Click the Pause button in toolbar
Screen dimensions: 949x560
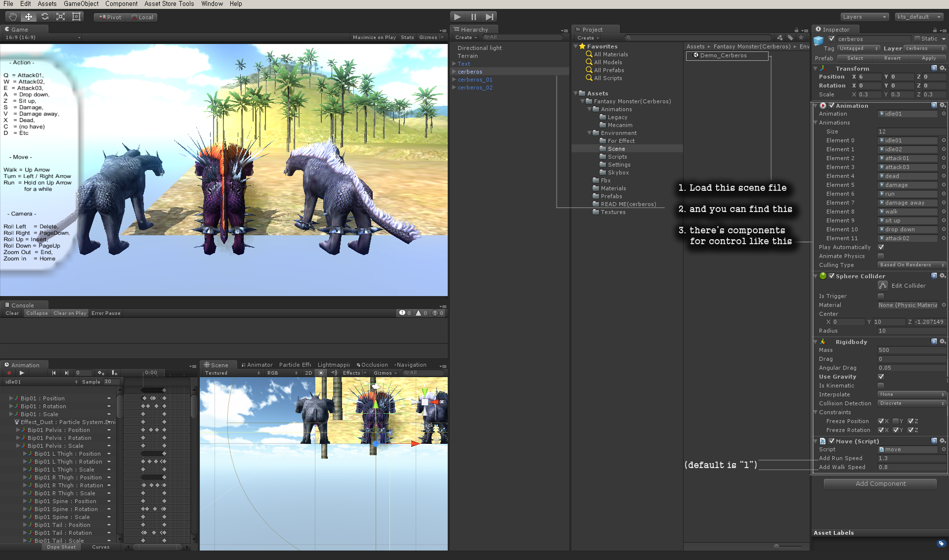(x=474, y=17)
